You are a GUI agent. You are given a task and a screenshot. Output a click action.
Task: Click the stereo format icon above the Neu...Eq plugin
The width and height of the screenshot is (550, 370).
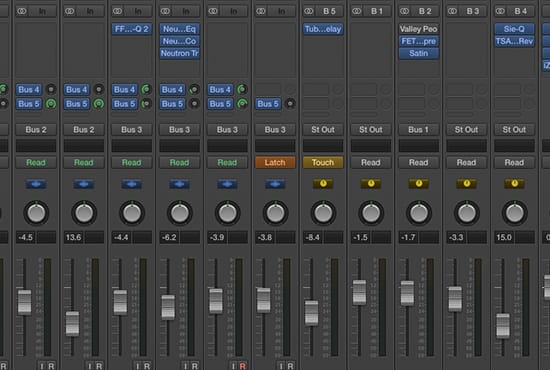[x=165, y=11]
